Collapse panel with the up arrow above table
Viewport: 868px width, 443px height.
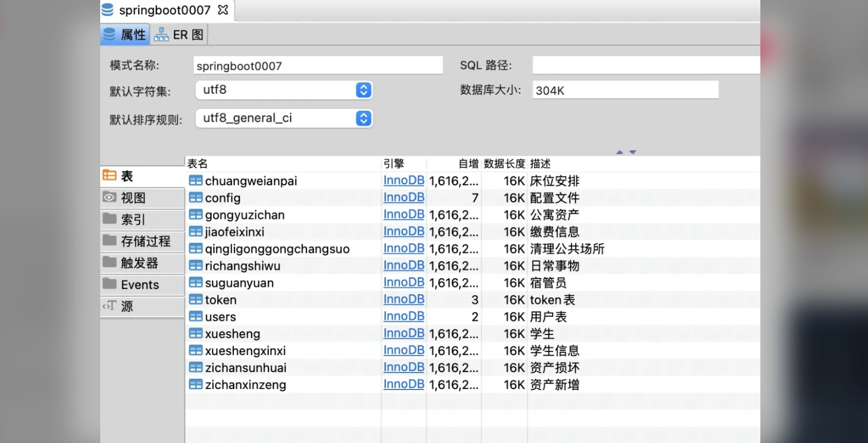tap(619, 152)
